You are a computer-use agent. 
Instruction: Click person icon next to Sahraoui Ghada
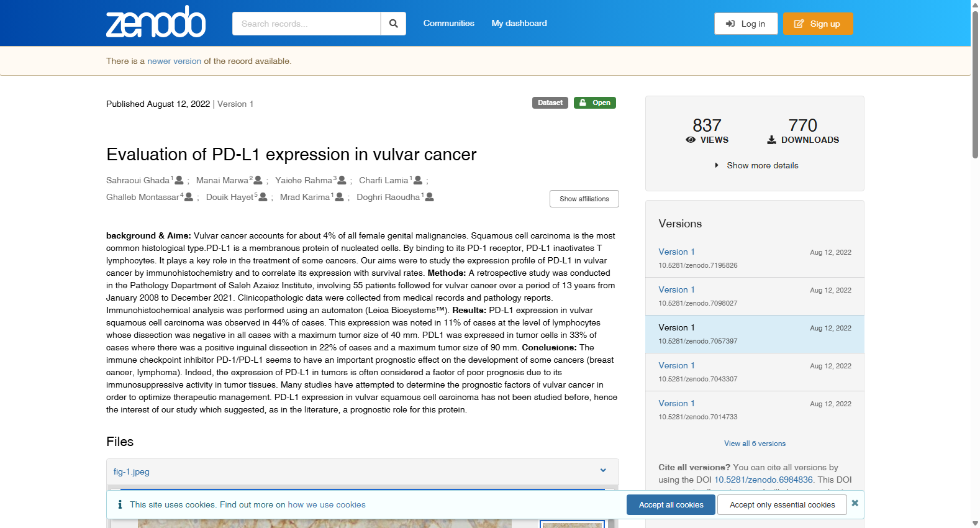point(179,180)
